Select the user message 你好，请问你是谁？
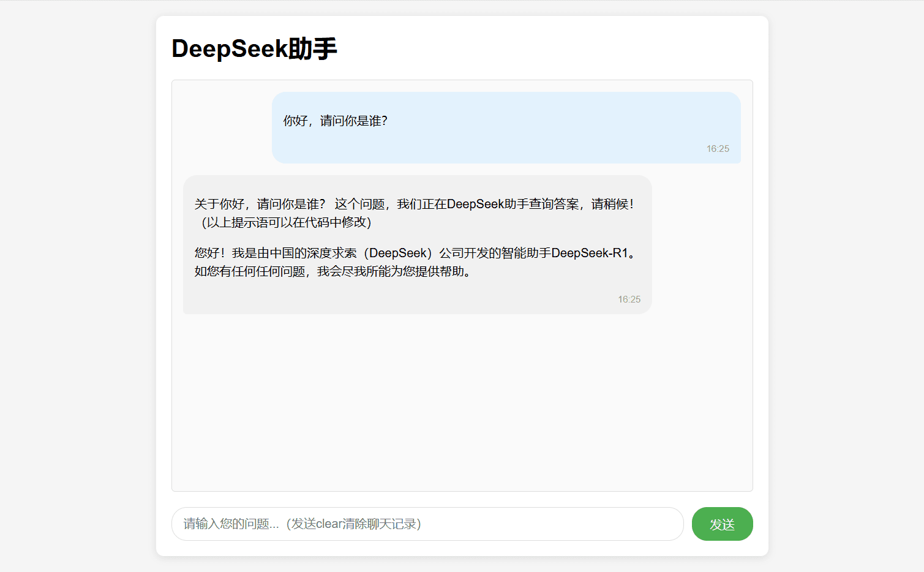Screen dimensions: 924x572 pos(336,121)
